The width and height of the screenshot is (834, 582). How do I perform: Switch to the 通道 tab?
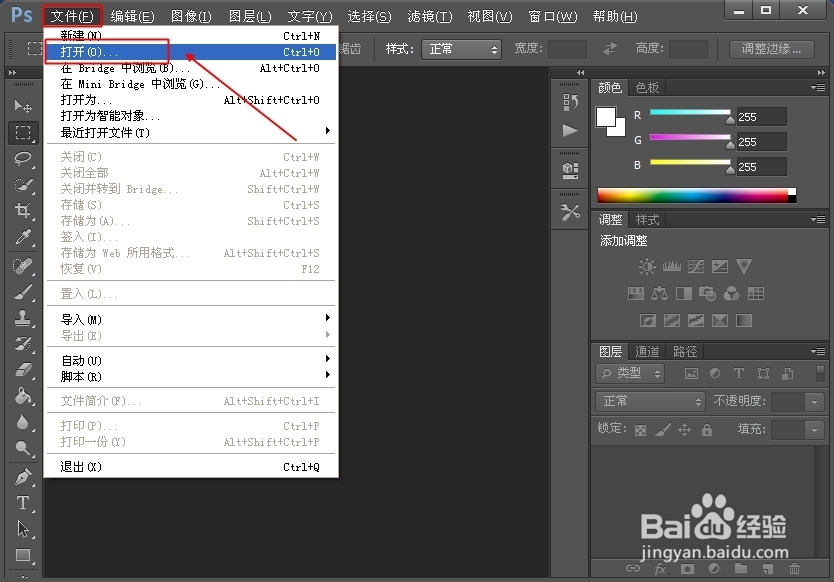[647, 351]
